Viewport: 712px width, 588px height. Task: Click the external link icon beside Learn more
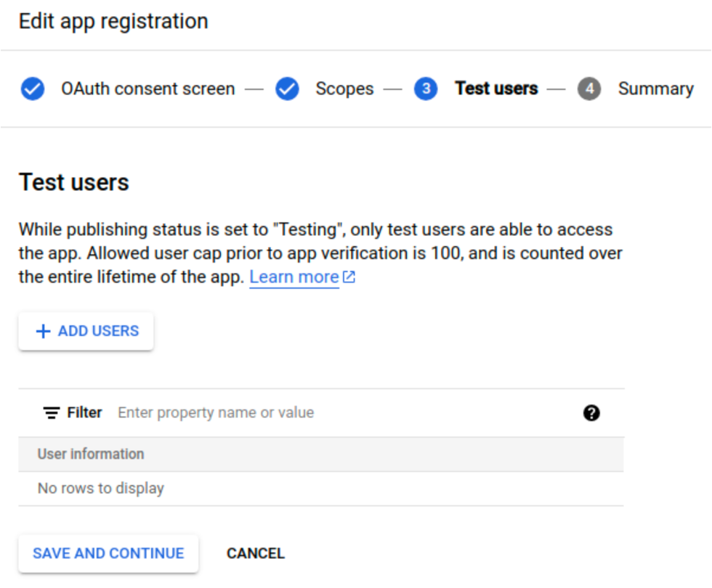[x=348, y=277]
